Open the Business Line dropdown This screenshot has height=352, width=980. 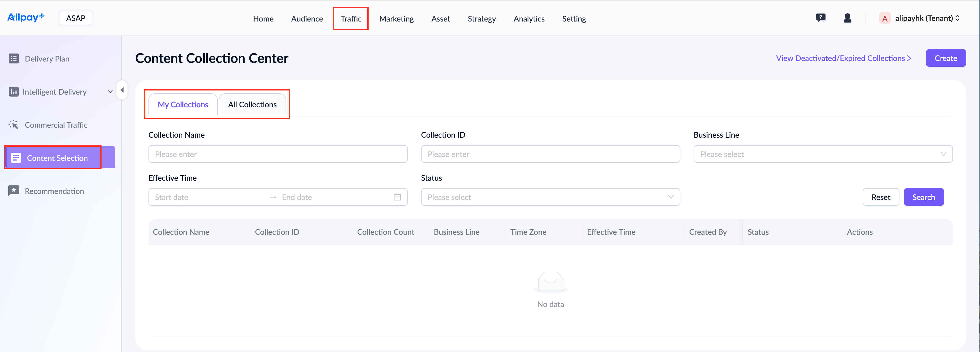coord(822,154)
